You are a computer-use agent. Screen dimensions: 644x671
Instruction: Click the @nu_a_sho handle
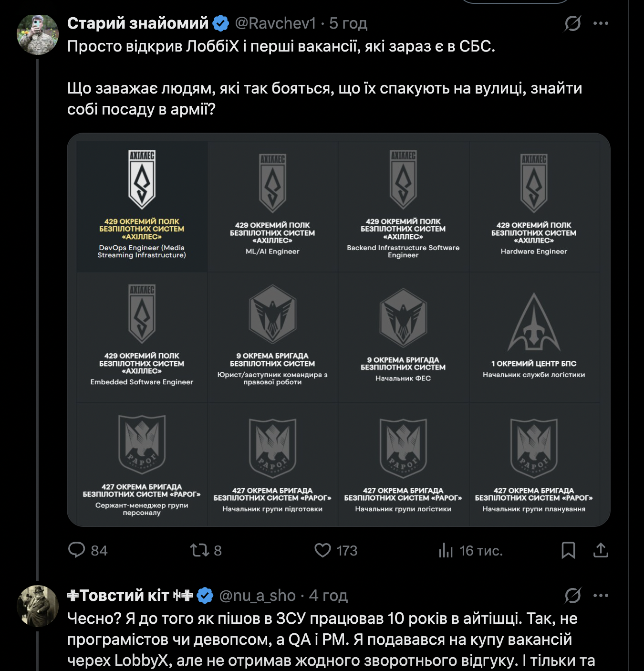(258, 595)
